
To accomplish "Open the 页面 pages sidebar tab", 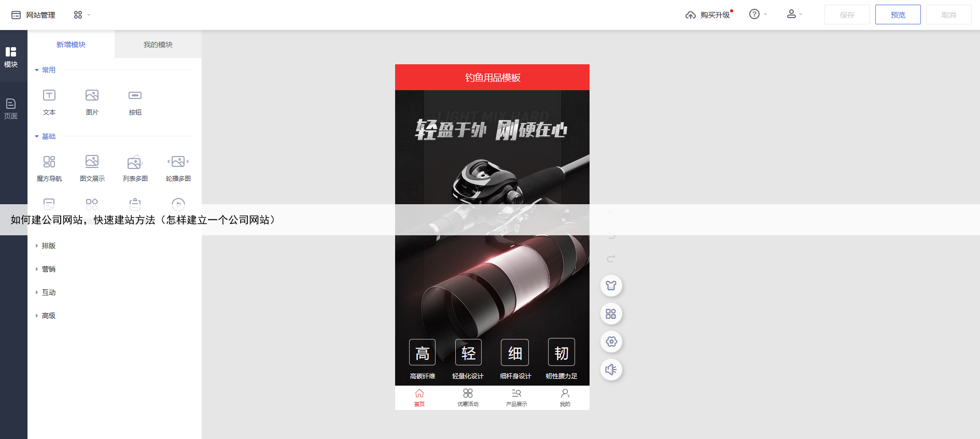I will tap(11, 108).
